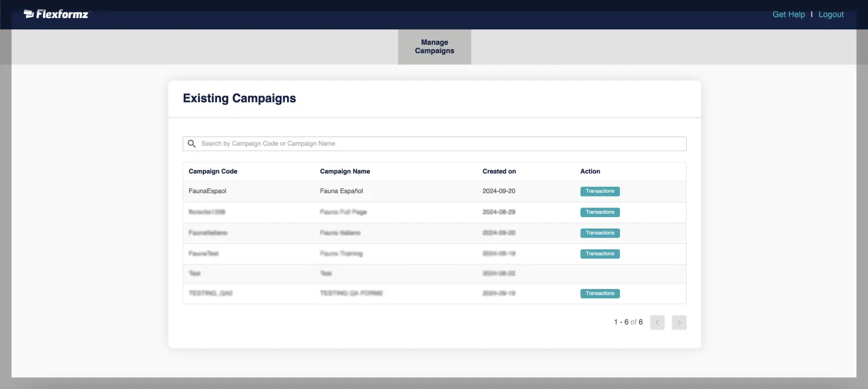Click the Existing Campaigns heading
This screenshot has height=389, width=868.
click(239, 98)
